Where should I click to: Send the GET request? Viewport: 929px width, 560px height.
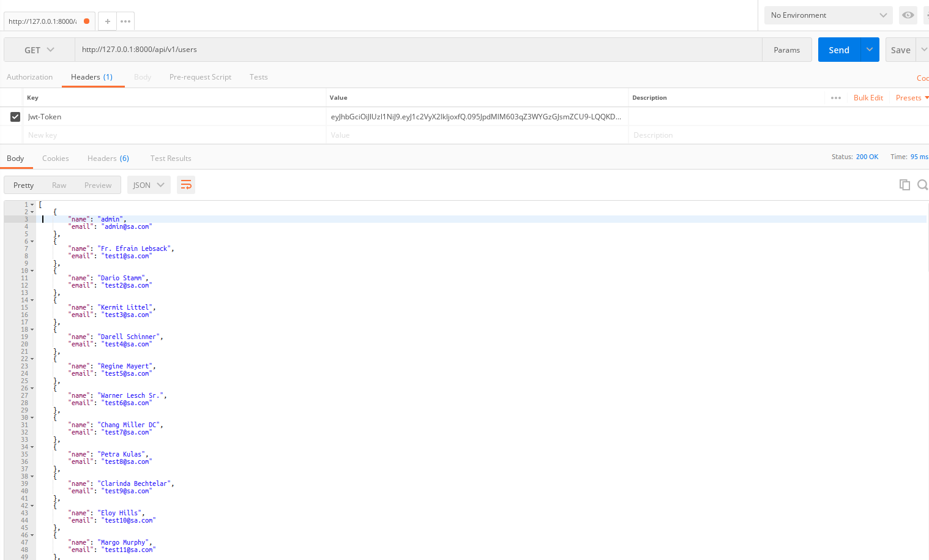839,50
